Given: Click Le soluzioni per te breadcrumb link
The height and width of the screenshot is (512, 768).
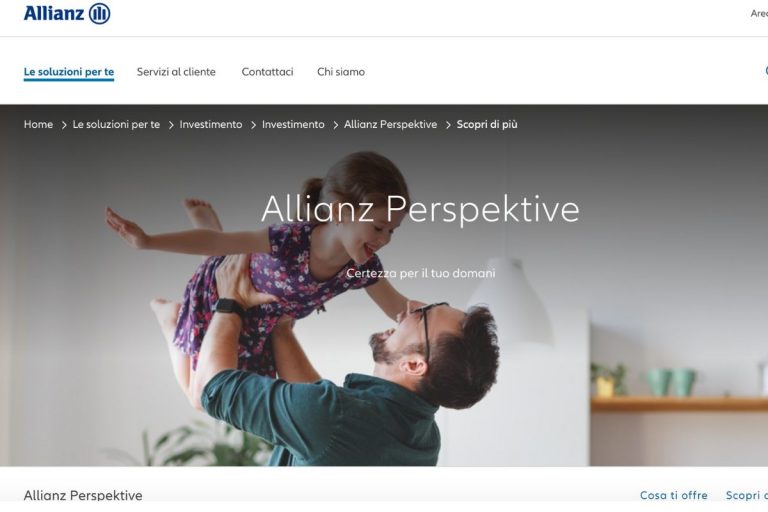Looking at the screenshot, I should tap(116, 124).
